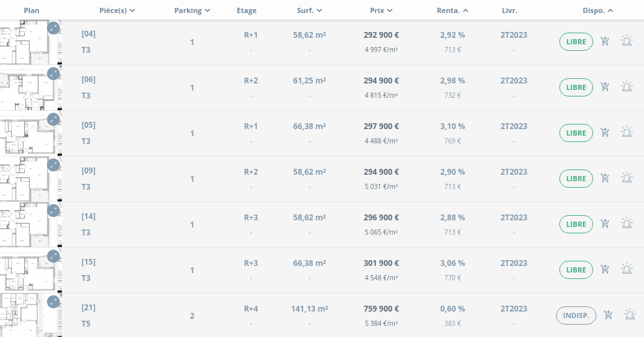Open the lot [06] reference link
Image resolution: width=644 pixels, height=337 pixels.
[88, 80]
